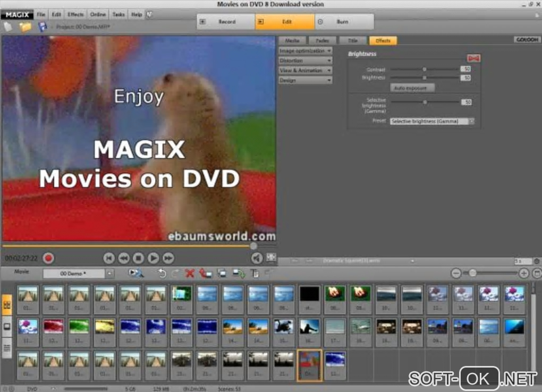Click the Catooh button at top right

[x=527, y=40]
